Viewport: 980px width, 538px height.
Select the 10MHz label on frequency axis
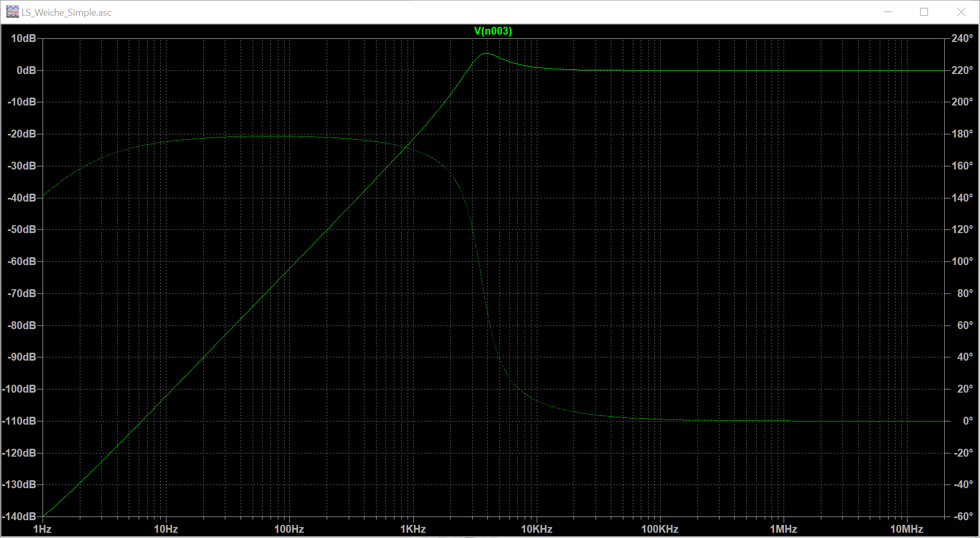pos(906,529)
